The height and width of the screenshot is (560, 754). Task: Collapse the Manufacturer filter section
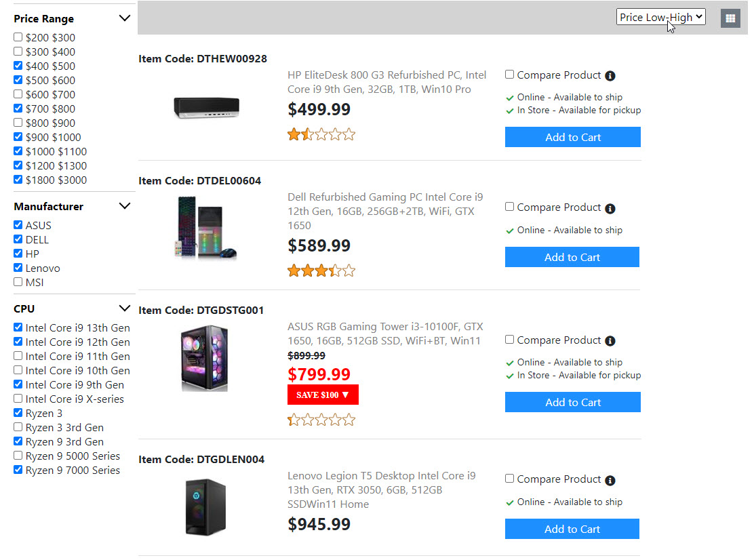(x=124, y=206)
